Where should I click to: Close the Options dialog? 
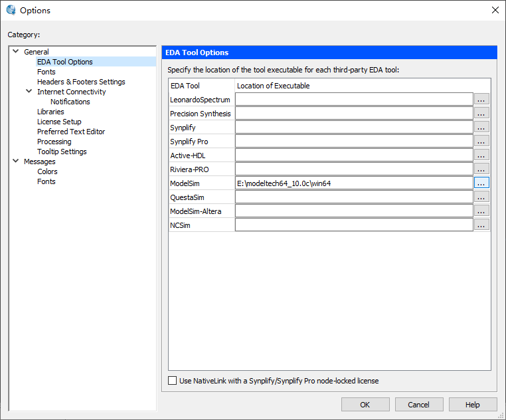[x=495, y=10]
